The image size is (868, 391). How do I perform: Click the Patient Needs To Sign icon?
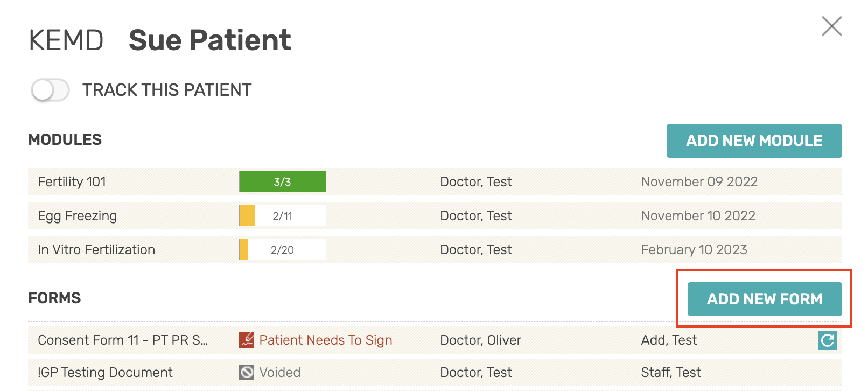pyautogui.click(x=247, y=340)
